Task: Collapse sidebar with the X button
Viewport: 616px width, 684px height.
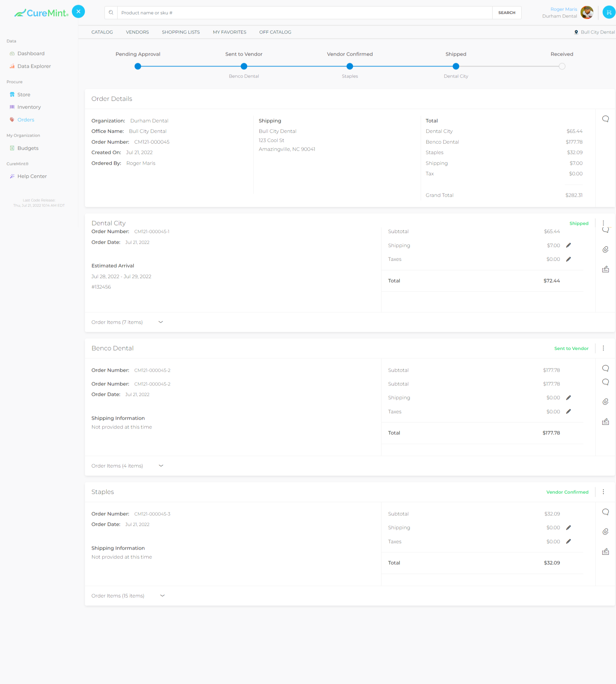Action: 78,11
